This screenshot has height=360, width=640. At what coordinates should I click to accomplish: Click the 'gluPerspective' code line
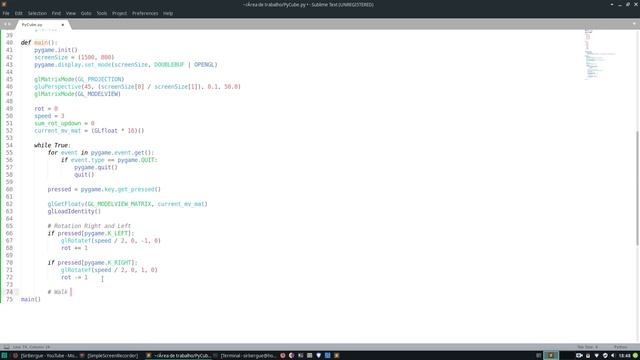click(138, 87)
